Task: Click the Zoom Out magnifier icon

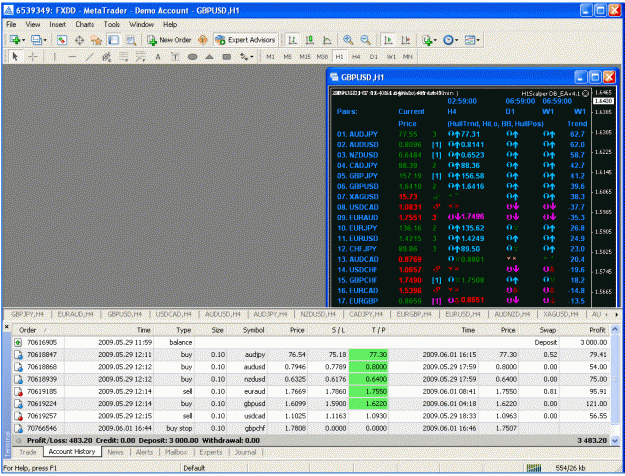Action: [365, 40]
